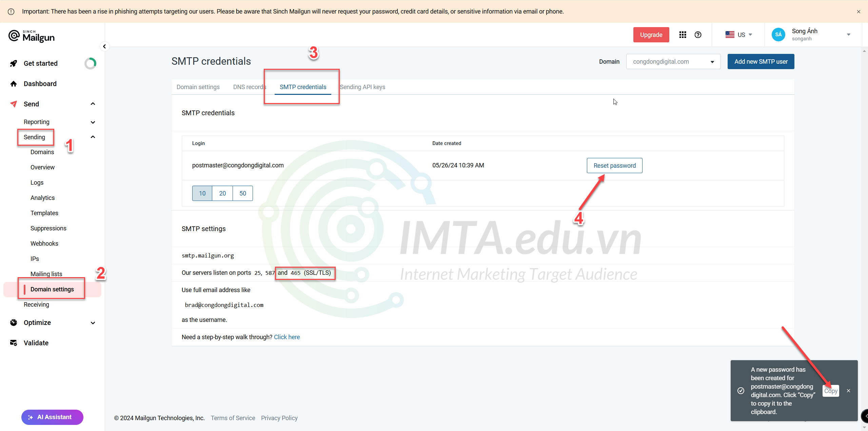Click Add new SMTP user

click(761, 62)
